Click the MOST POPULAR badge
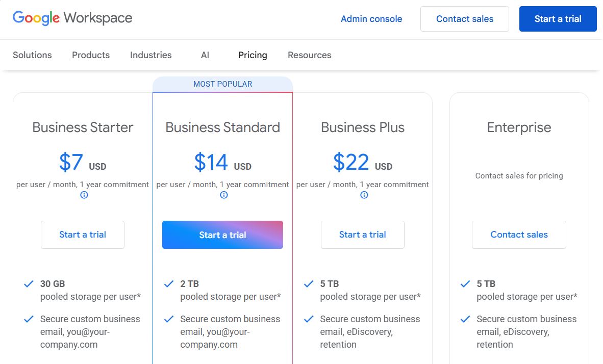603x364 pixels. pos(222,84)
